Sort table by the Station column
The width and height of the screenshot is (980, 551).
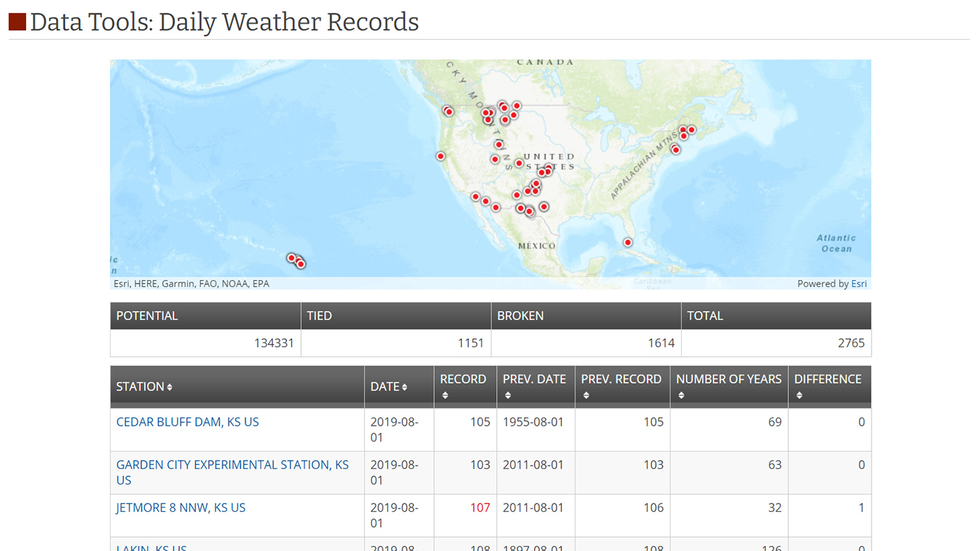click(169, 387)
